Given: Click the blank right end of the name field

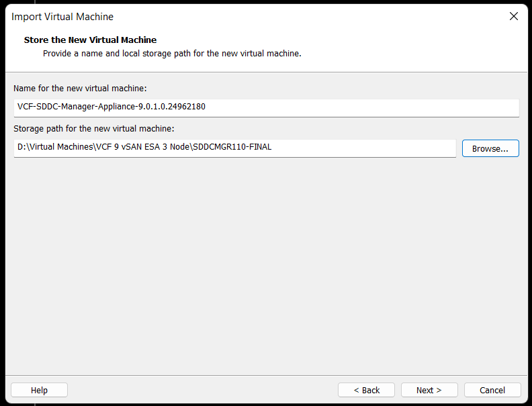Looking at the screenshot, I should (x=403, y=107).
